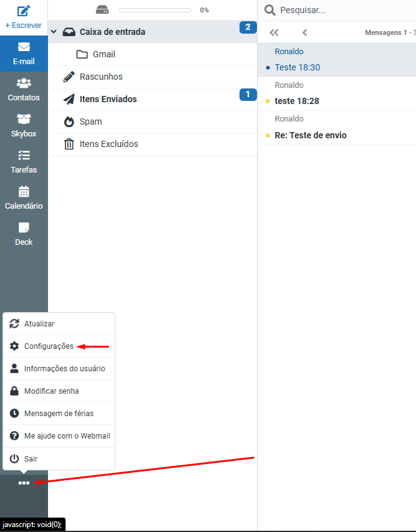Open the message Teste 18:30
This screenshot has width=416, height=532.
point(337,60)
